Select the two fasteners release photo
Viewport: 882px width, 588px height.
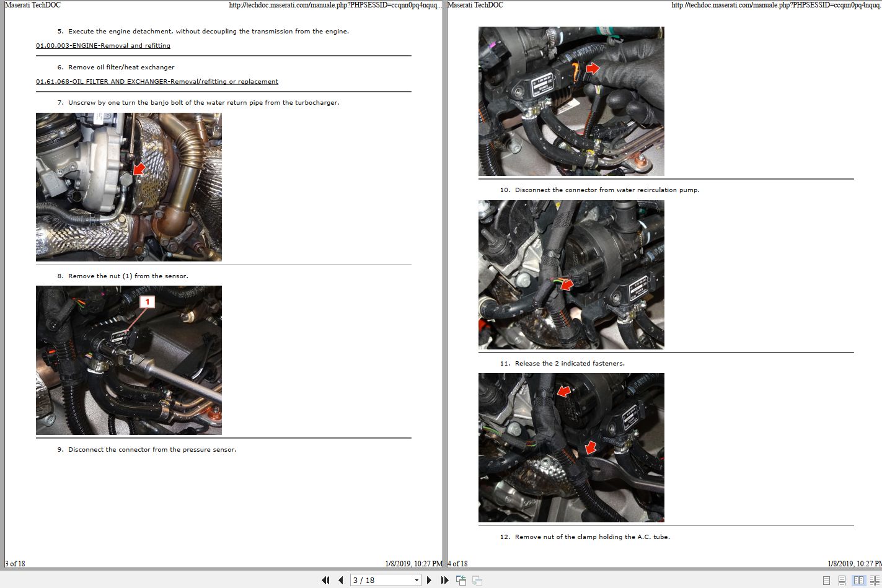[570, 446]
